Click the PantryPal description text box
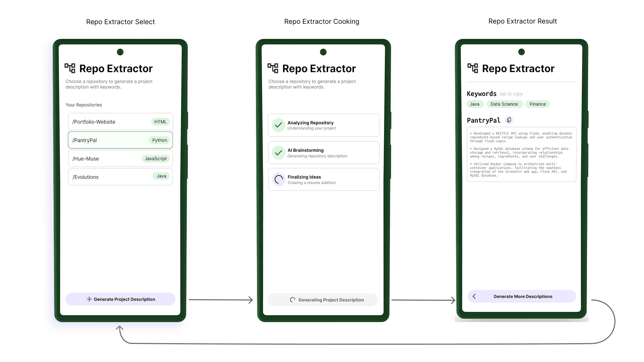The height and width of the screenshot is (362, 644). [521, 154]
